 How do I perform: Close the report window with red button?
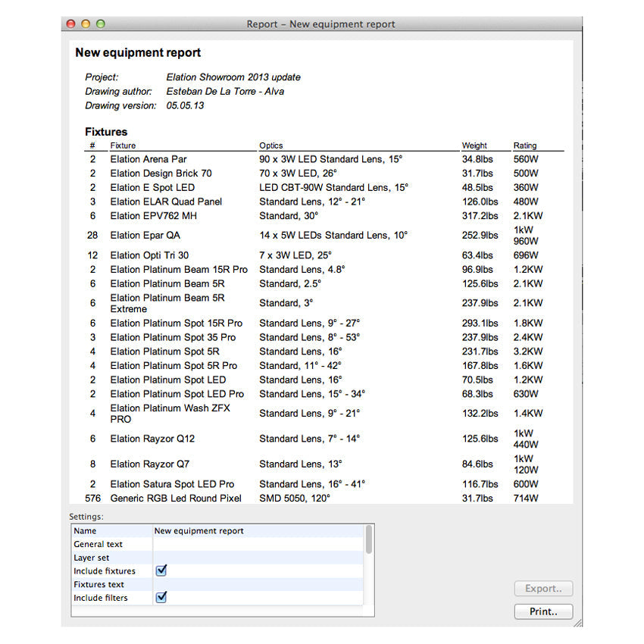click(71, 24)
